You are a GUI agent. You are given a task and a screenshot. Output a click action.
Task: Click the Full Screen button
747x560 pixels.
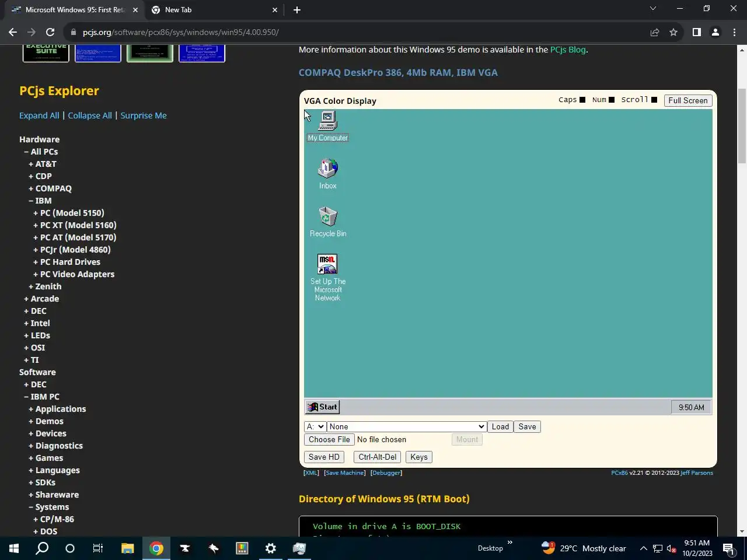point(687,100)
